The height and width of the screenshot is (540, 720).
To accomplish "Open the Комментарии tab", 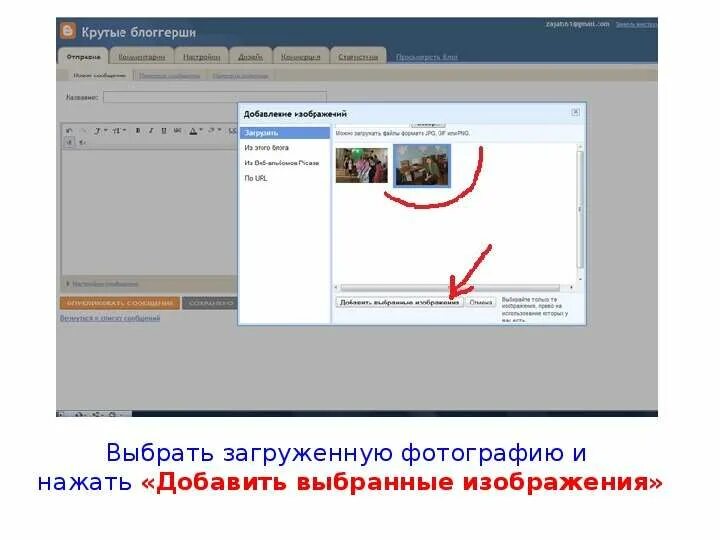I will pyautogui.click(x=141, y=56).
